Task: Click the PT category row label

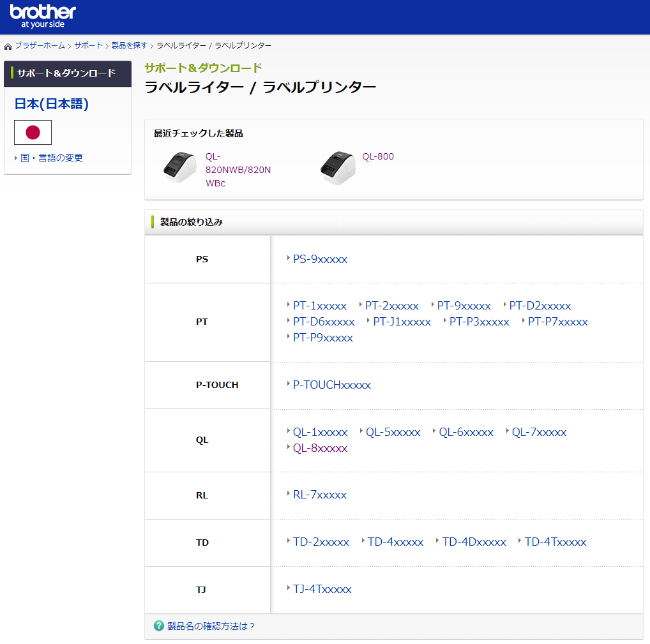Action: point(202,322)
